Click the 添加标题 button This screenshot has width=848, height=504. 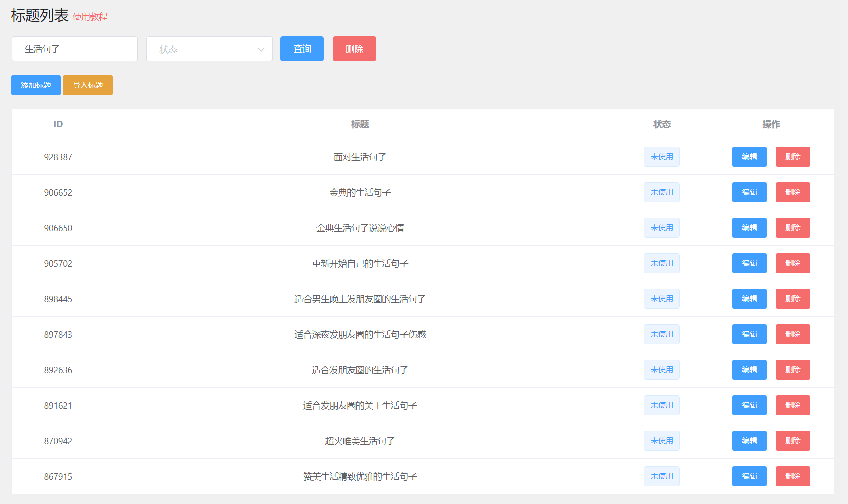tap(36, 85)
